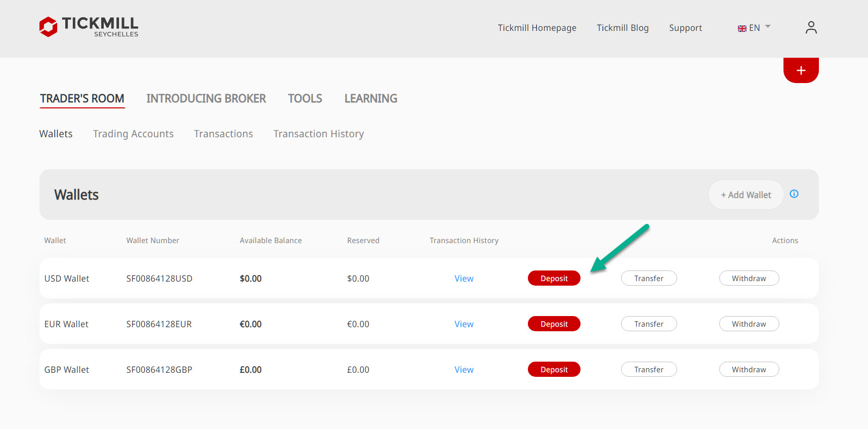Click the UK flag language icon

point(742,28)
